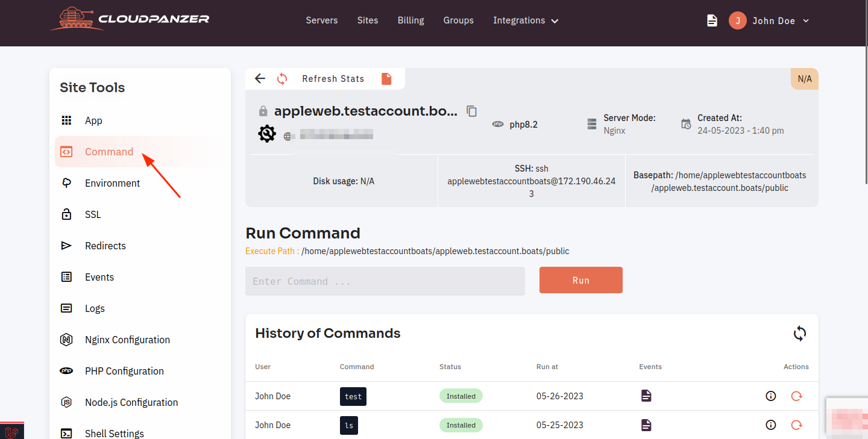Focus the Enter Command input field
The width and height of the screenshot is (868, 439).
pos(385,281)
